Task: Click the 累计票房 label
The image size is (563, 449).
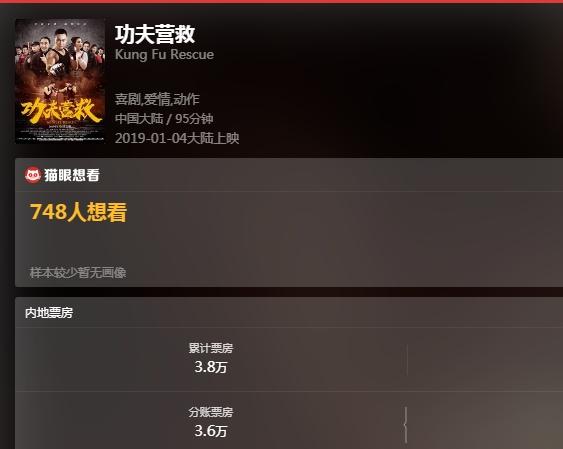Action: click(211, 348)
